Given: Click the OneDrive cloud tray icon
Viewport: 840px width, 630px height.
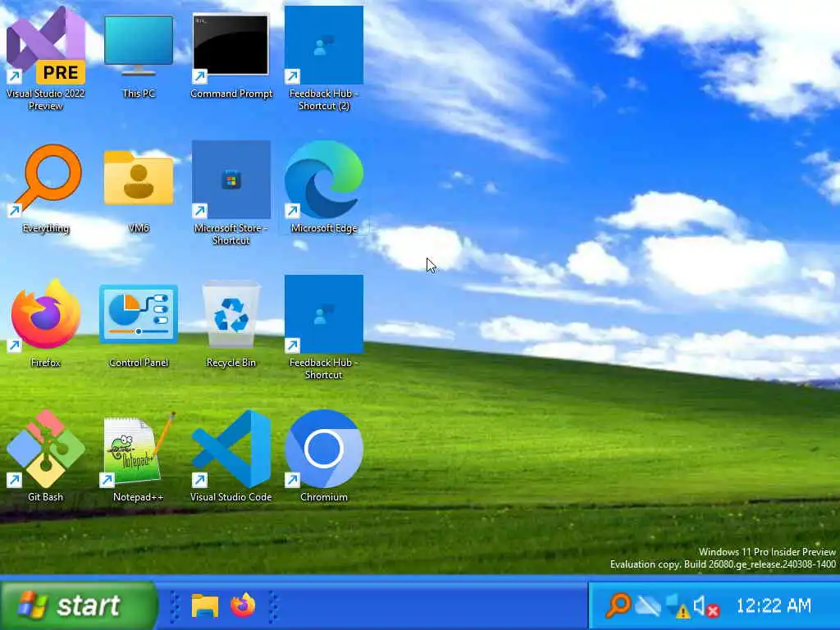Looking at the screenshot, I should (x=648, y=606).
